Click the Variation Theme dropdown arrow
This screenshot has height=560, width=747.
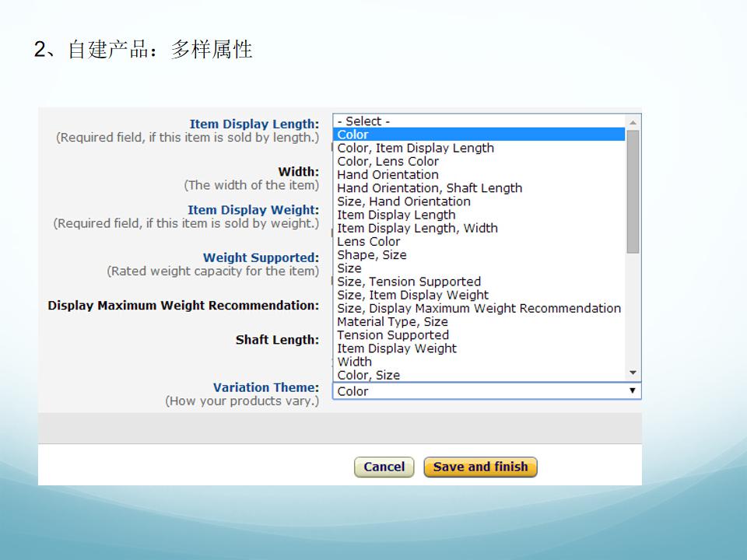[632, 390]
